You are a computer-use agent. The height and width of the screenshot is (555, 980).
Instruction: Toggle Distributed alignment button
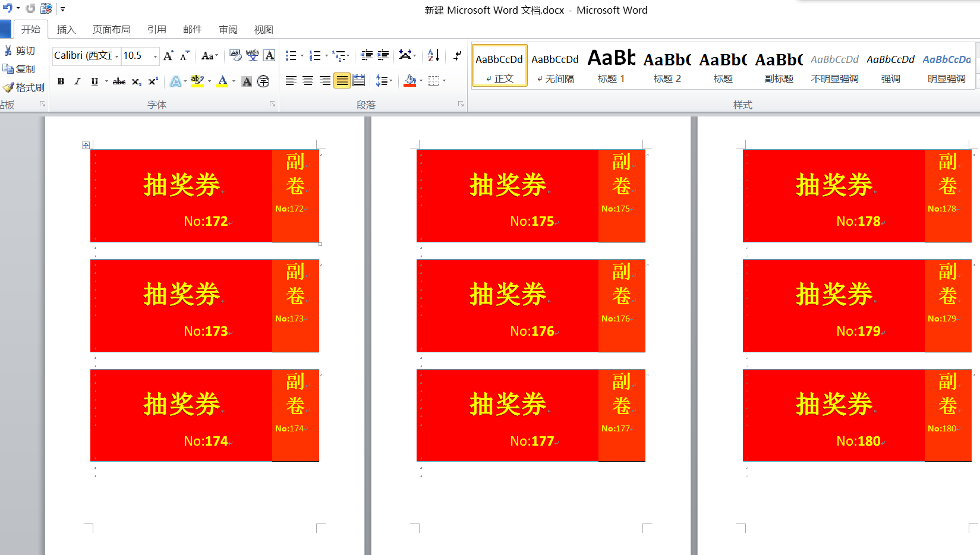tap(359, 81)
